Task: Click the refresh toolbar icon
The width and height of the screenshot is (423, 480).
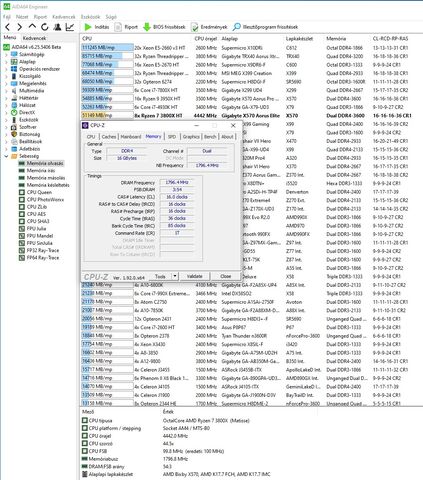Action: coord(44,27)
